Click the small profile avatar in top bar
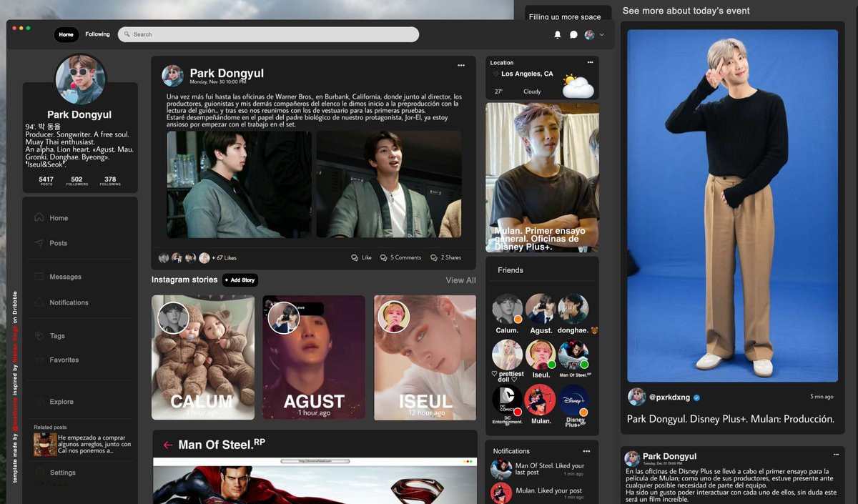The width and height of the screenshot is (858, 504). point(590,34)
